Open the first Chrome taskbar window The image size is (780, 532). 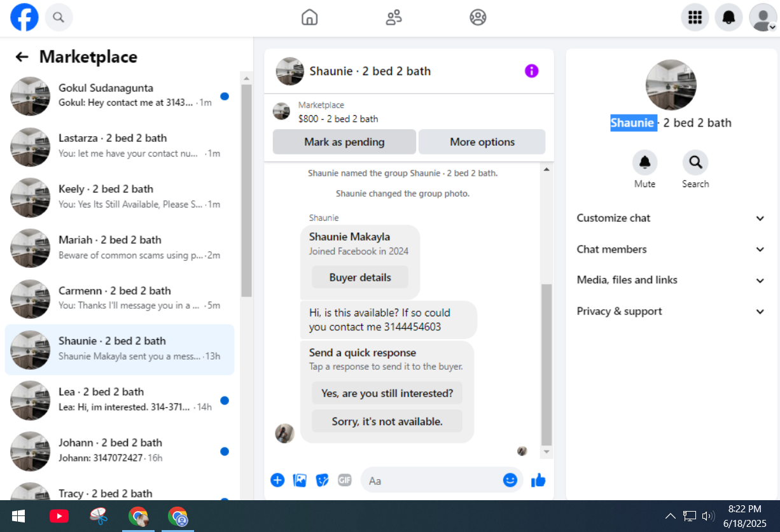(x=138, y=516)
